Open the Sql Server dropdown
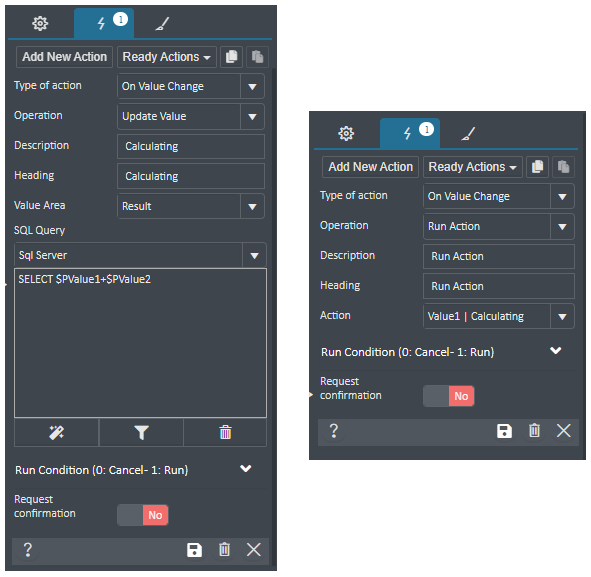This screenshot has width=591, height=577. pyautogui.click(x=140, y=256)
